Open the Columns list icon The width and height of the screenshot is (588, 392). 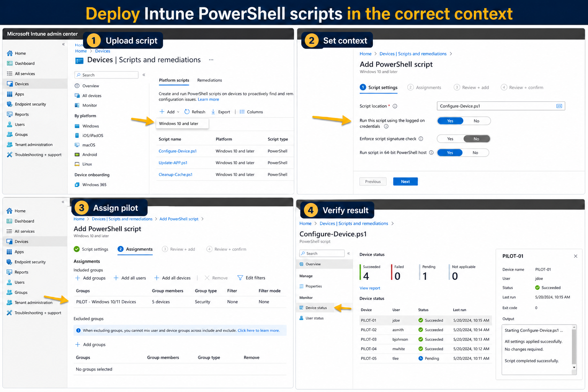coord(242,112)
